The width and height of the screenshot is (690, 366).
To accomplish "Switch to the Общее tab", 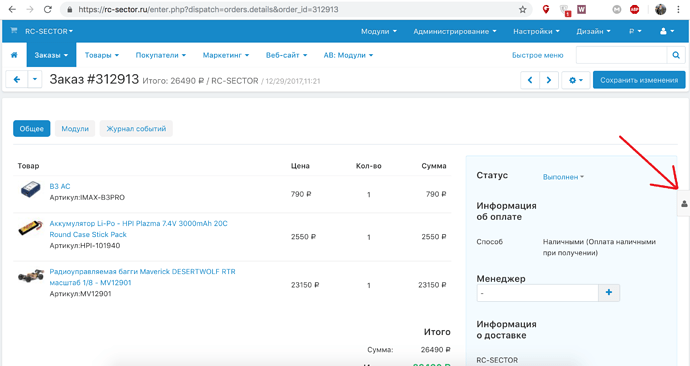I will point(32,128).
